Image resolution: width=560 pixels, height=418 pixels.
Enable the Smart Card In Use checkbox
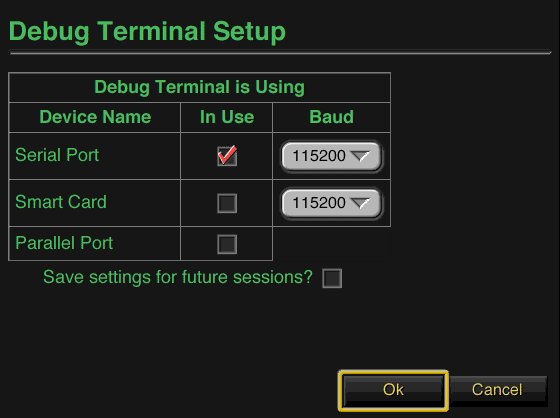(227, 203)
